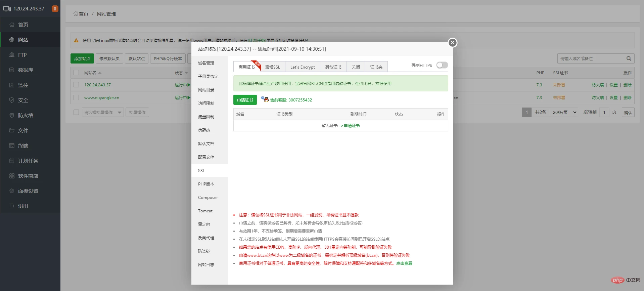Open 流量限制 menu item
644x291 pixels.
[x=210, y=117]
